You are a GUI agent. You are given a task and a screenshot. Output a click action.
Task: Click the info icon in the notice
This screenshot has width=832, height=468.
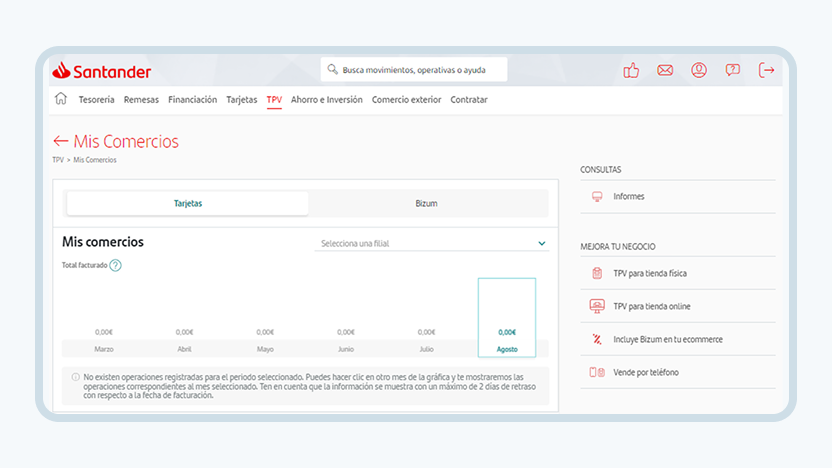(x=75, y=377)
